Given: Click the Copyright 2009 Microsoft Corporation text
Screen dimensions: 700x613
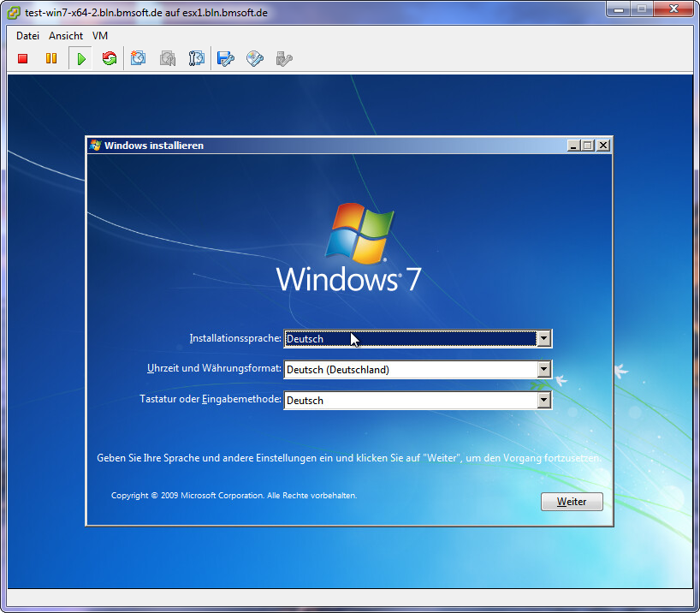Looking at the screenshot, I should (x=234, y=496).
